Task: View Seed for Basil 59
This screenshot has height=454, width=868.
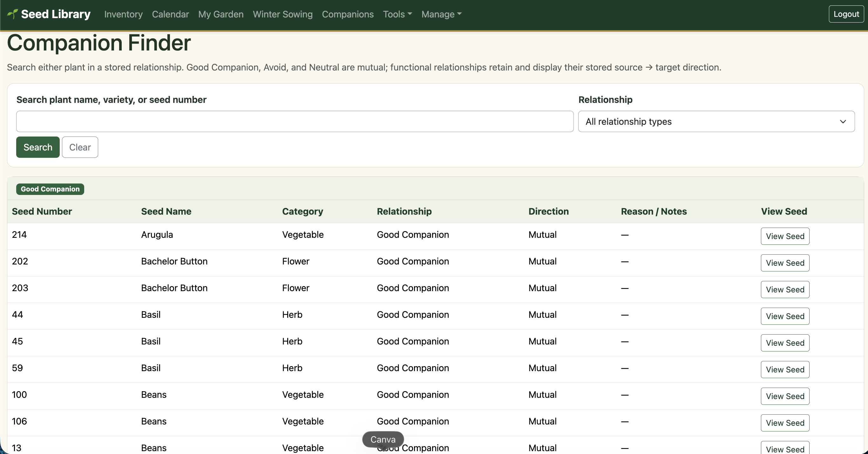Action: point(785,370)
